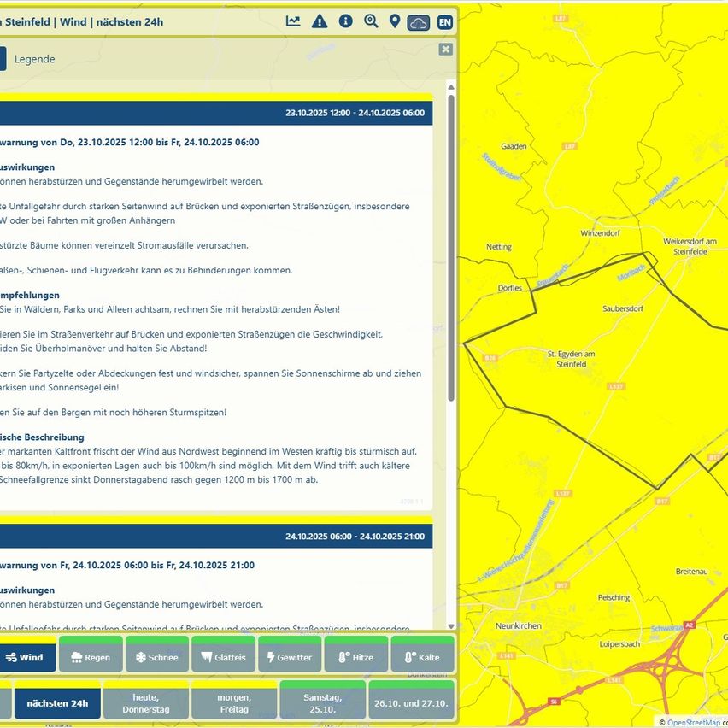This screenshot has width=728, height=728.
Task: Select the Hitze warning filter
Action: (356, 657)
